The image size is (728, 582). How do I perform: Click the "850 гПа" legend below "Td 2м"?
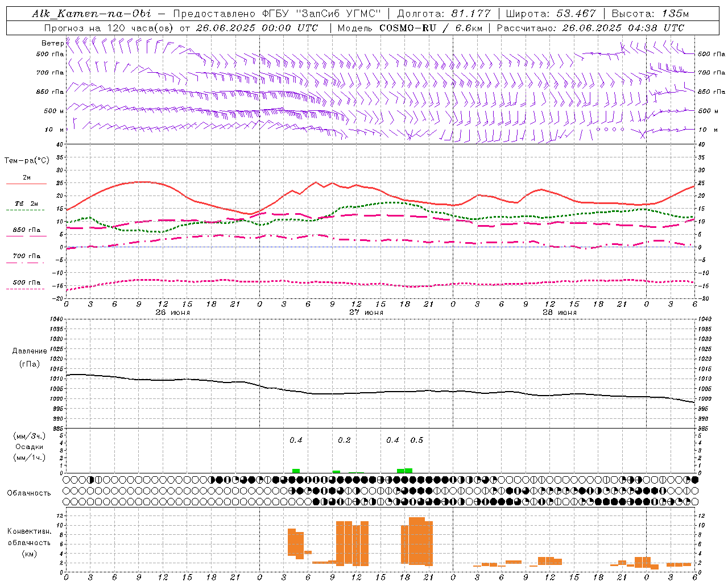point(26,230)
